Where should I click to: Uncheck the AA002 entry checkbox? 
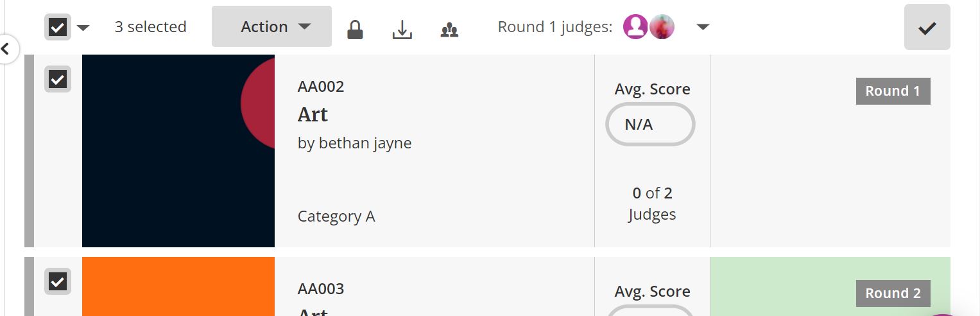[x=58, y=79]
